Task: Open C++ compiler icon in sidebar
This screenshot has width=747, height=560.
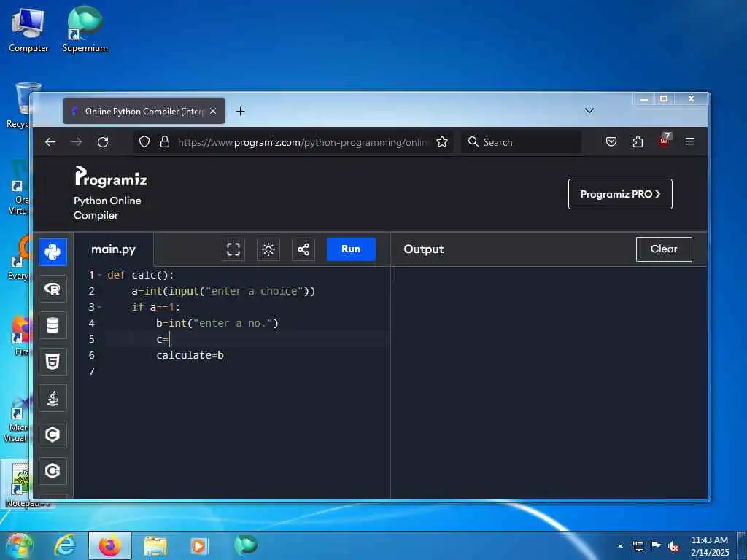Action: 53,471
